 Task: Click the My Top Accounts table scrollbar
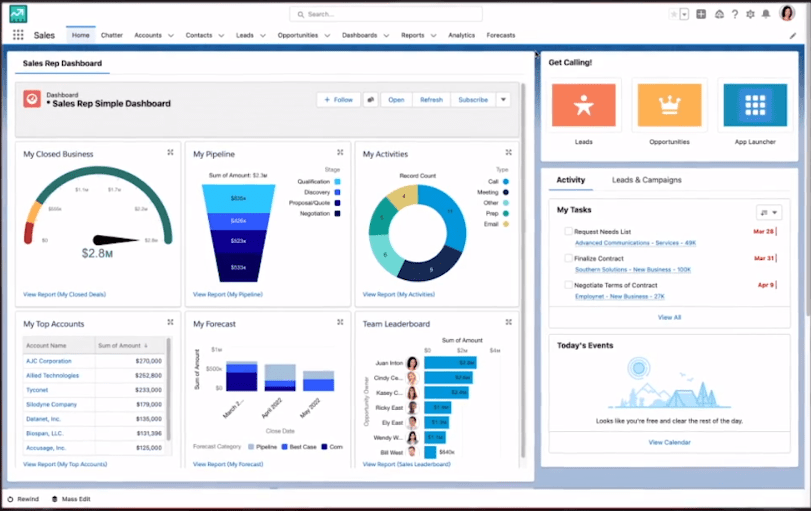tap(168, 389)
